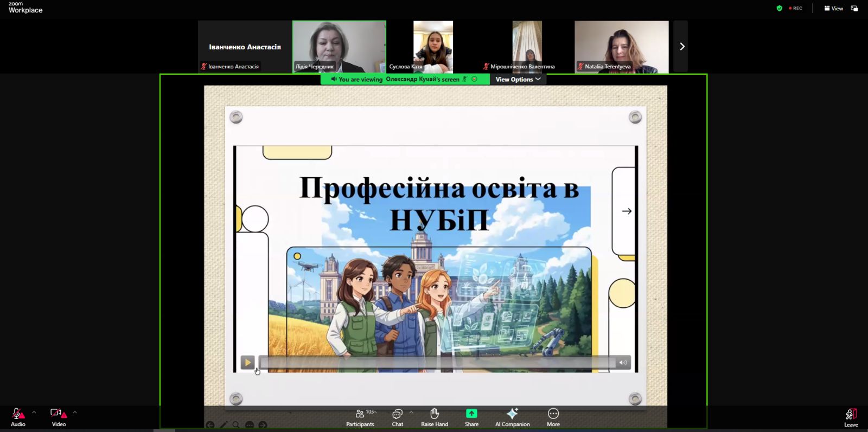This screenshot has width=868, height=432.
Task: Click the slide video progress bar
Action: (x=437, y=363)
